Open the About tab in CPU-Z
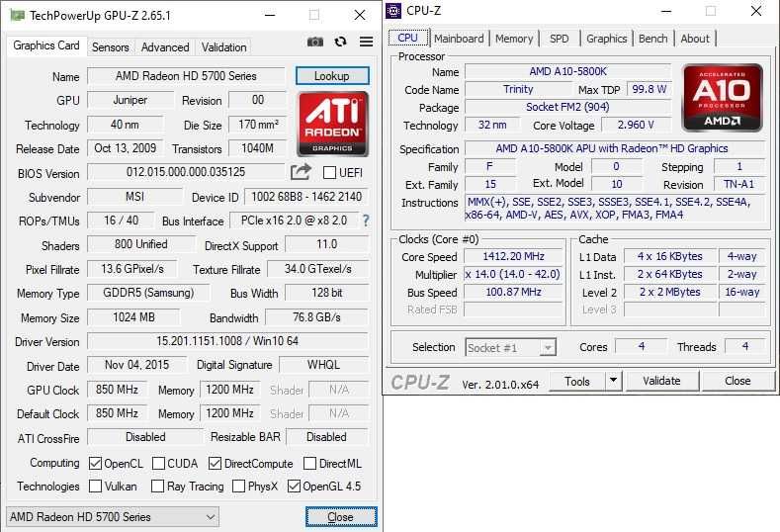The image size is (780, 532). (x=695, y=39)
